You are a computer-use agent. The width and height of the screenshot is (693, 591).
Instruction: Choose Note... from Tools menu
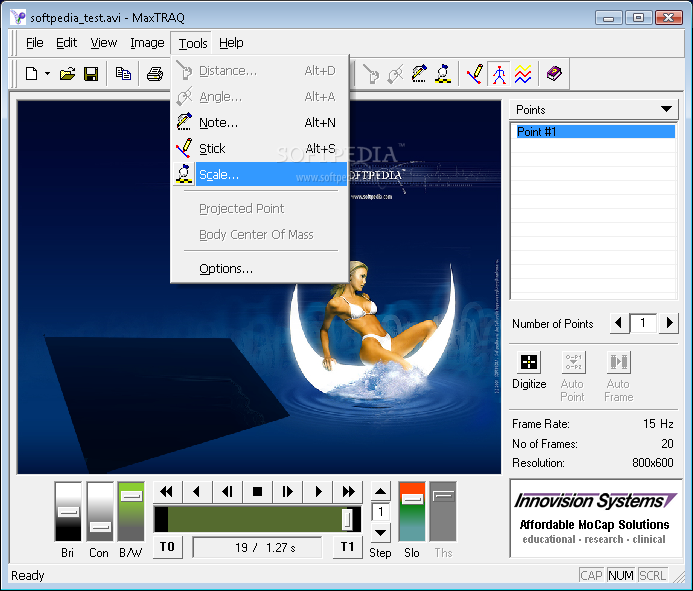tap(260, 122)
